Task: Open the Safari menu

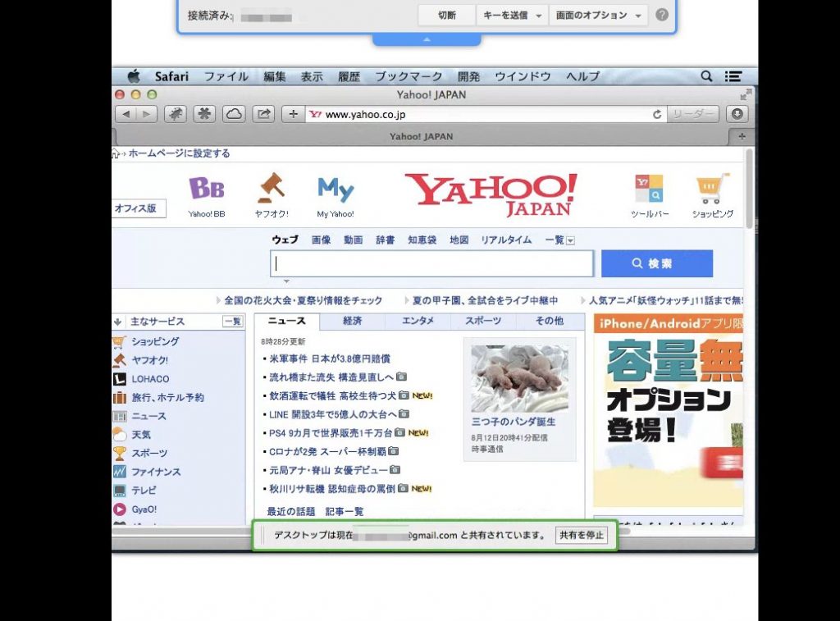Action: pyautogui.click(x=171, y=76)
